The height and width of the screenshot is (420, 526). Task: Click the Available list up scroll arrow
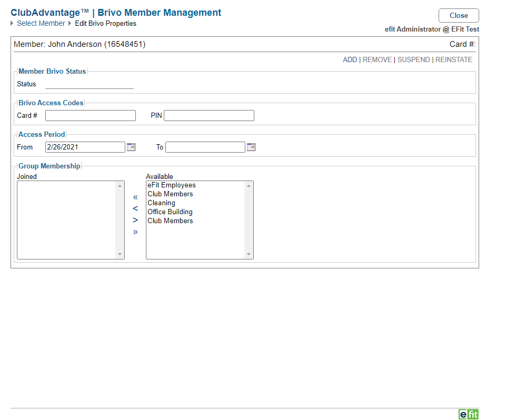(x=249, y=186)
